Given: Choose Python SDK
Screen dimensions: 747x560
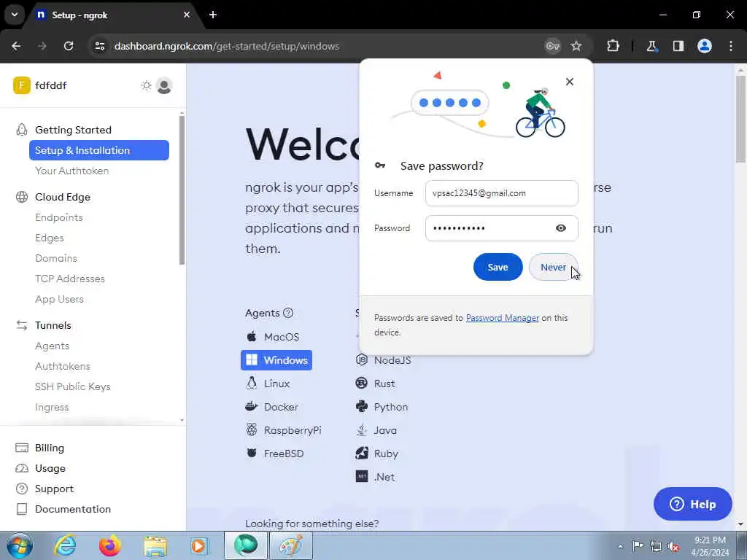Looking at the screenshot, I should [382, 407].
